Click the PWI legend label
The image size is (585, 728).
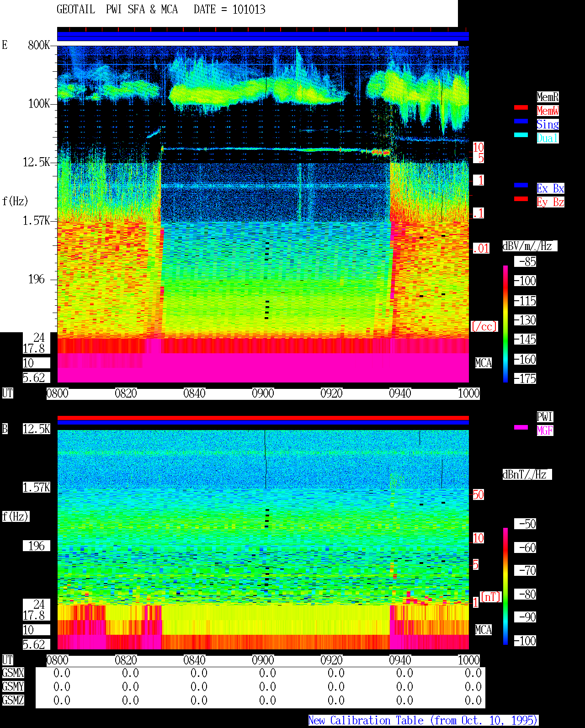545,417
